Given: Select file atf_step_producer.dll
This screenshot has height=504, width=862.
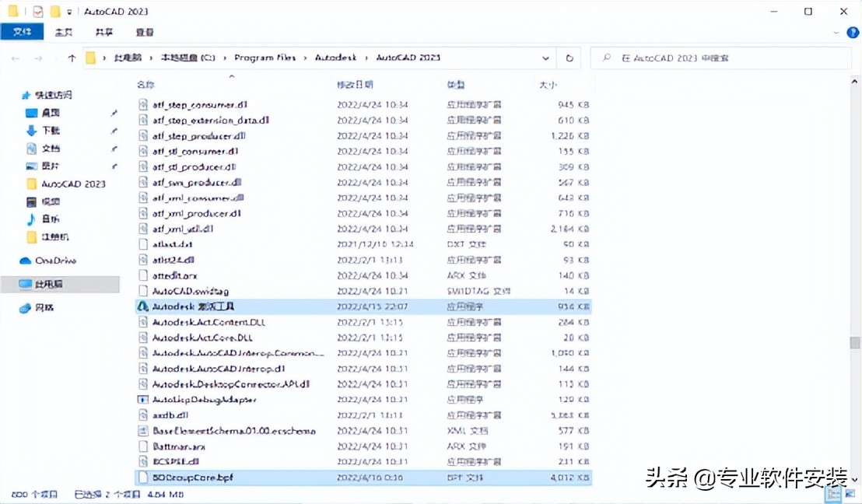Looking at the screenshot, I should [199, 135].
